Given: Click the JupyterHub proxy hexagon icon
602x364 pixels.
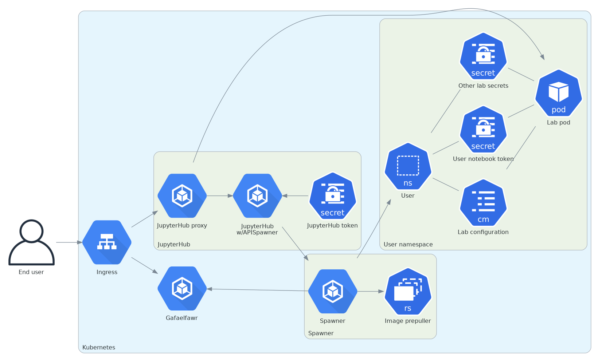Looking at the screenshot, I should click(182, 196).
